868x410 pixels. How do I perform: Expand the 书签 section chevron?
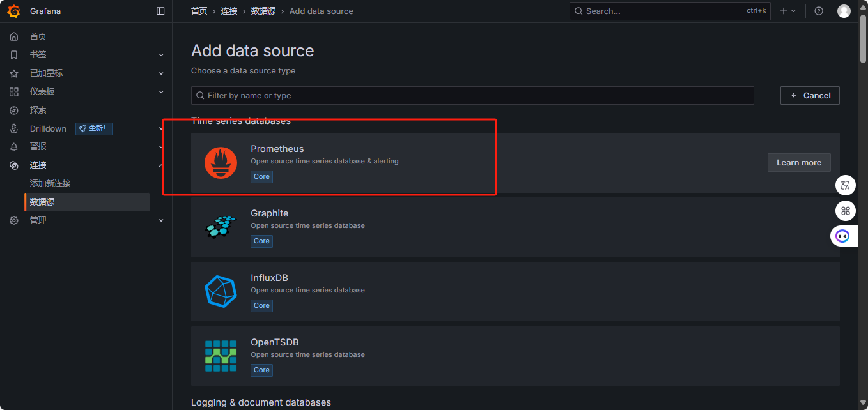pos(161,55)
